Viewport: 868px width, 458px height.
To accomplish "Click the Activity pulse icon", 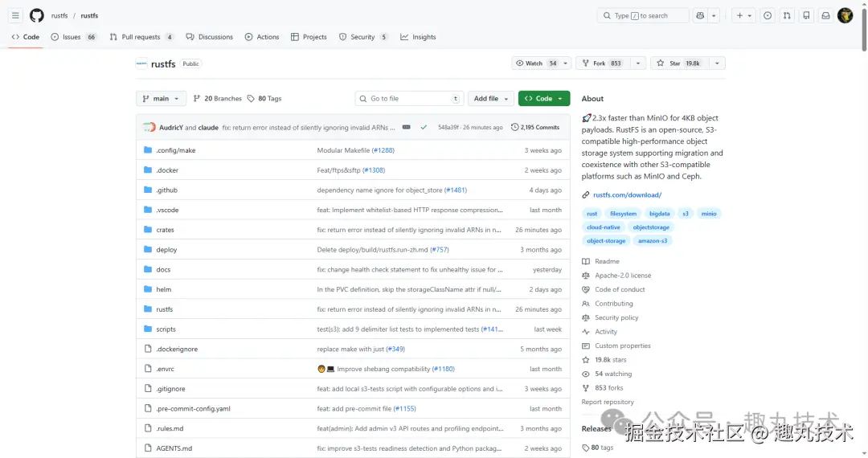I will click(x=586, y=331).
